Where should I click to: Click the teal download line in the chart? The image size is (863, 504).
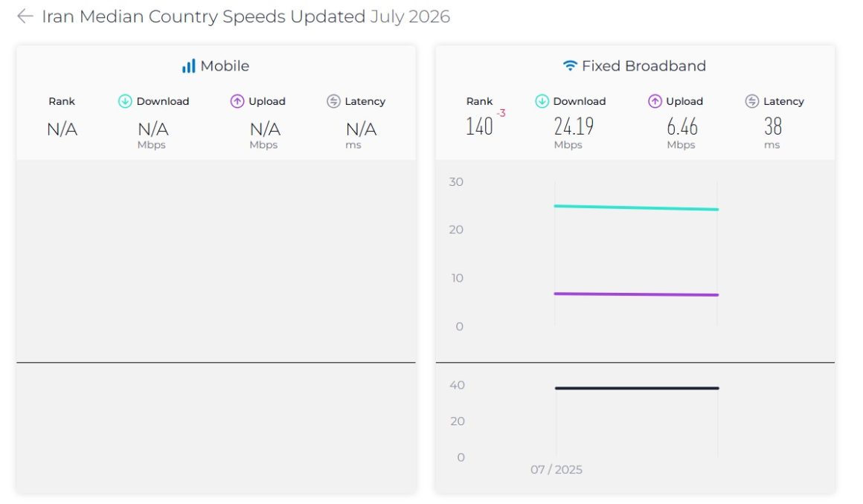click(x=636, y=208)
